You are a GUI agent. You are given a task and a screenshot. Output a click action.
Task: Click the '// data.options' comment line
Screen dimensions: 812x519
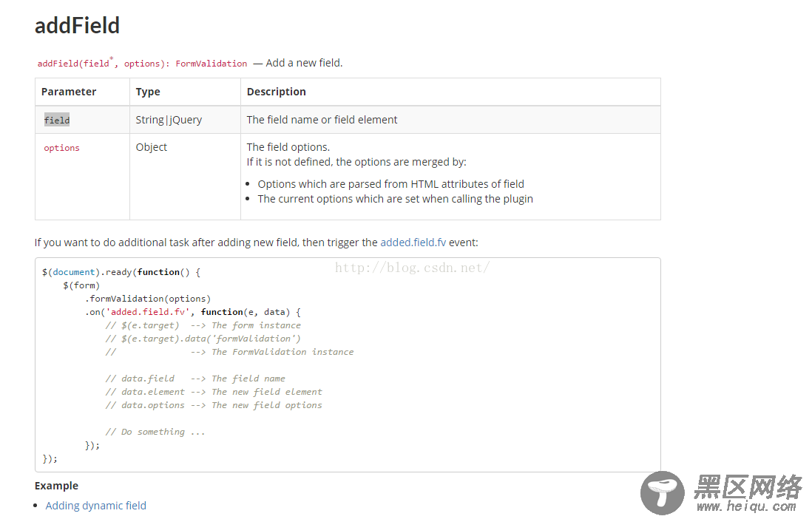tap(214, 405)
